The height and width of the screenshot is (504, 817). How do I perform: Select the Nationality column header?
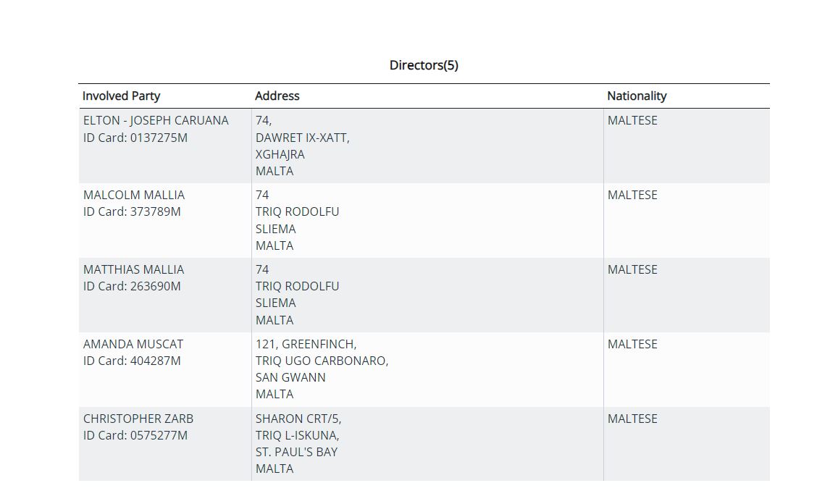636,96
